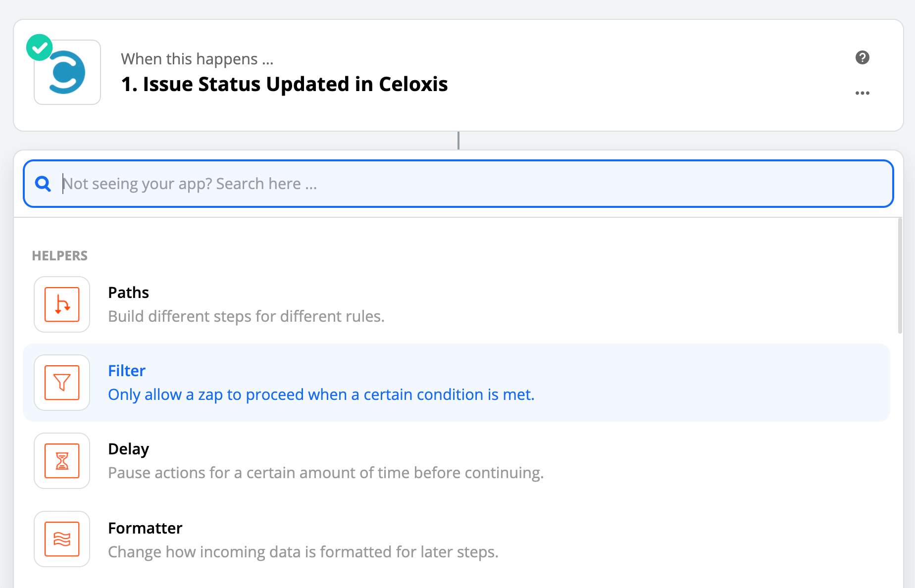Screen dimensions: 915x588
Task: Click 'Pause actions for a certain amount' description
Action: point(325,473)
